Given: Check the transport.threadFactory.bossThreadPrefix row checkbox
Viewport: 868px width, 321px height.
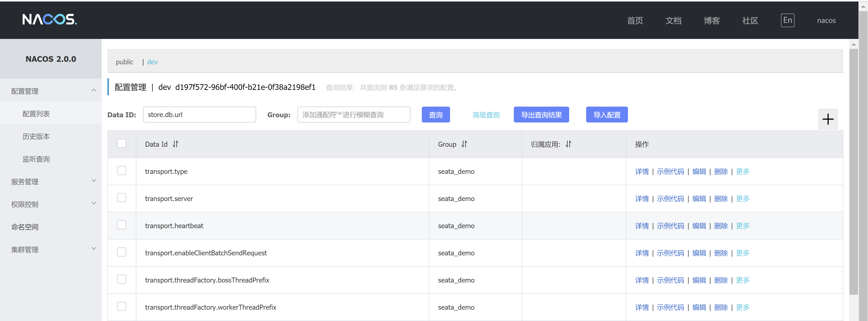Looking at the screenshot, I should pyautogui.click(x=122, y=279).
